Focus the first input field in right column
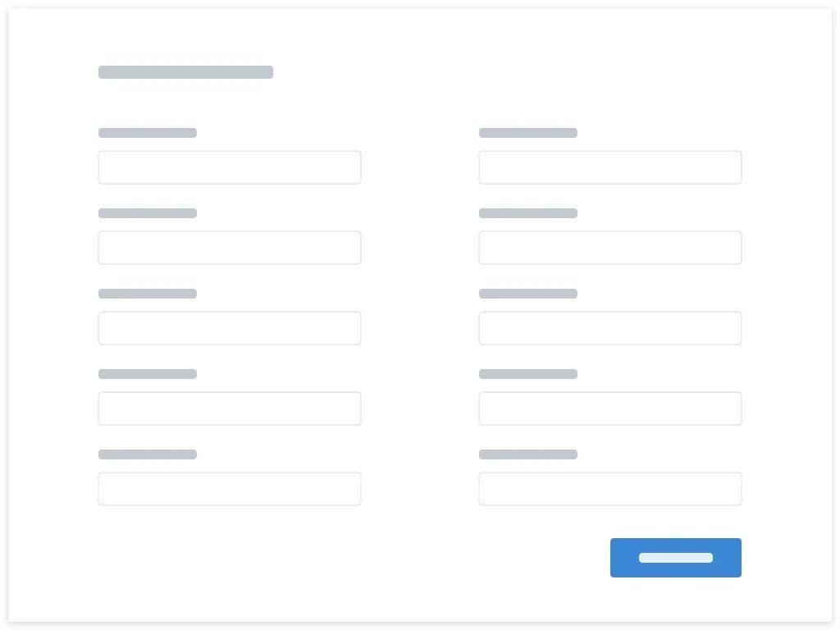 coord(610,167)
